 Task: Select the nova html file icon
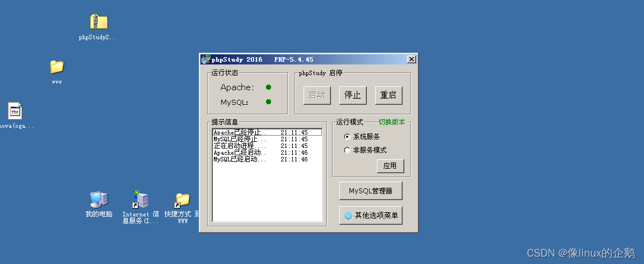tap(15, 111)
